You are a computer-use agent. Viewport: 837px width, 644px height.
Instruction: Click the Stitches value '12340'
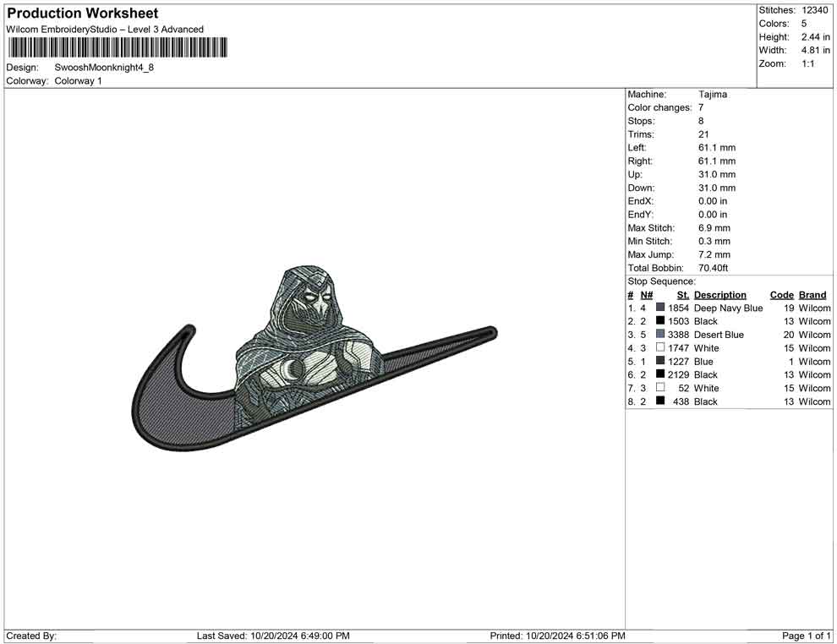click(x=815, y=10)
